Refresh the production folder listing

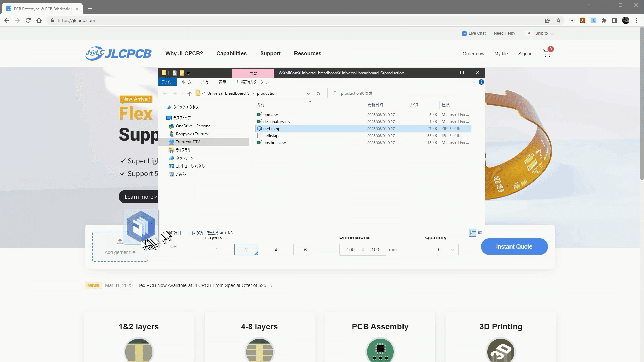coord(318,93)
